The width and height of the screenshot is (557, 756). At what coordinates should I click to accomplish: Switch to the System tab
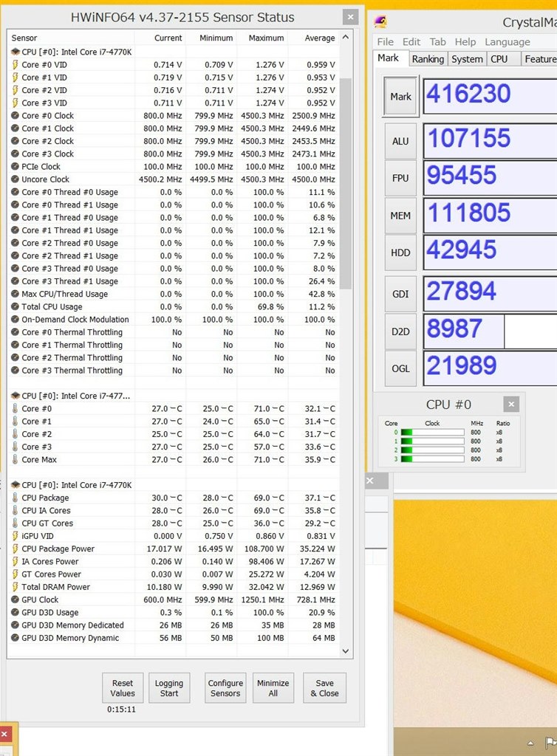pos(467,59)
